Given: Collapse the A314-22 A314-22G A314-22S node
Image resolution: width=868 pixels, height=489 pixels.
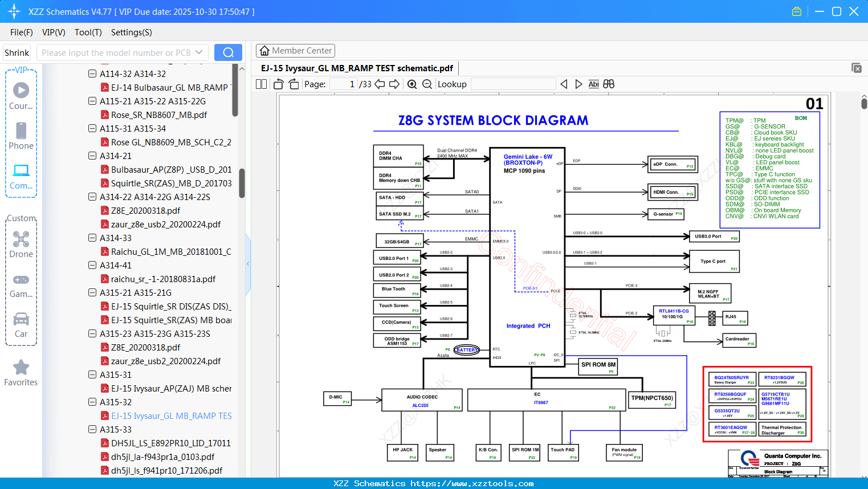Looking at the screenshot, I should coord(92,197).
